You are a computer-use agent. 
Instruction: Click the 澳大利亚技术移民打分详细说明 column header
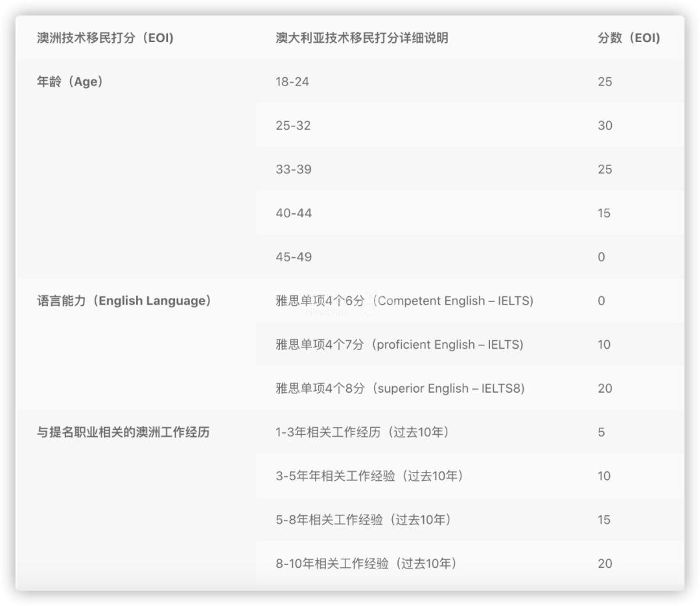pos(362,38)
